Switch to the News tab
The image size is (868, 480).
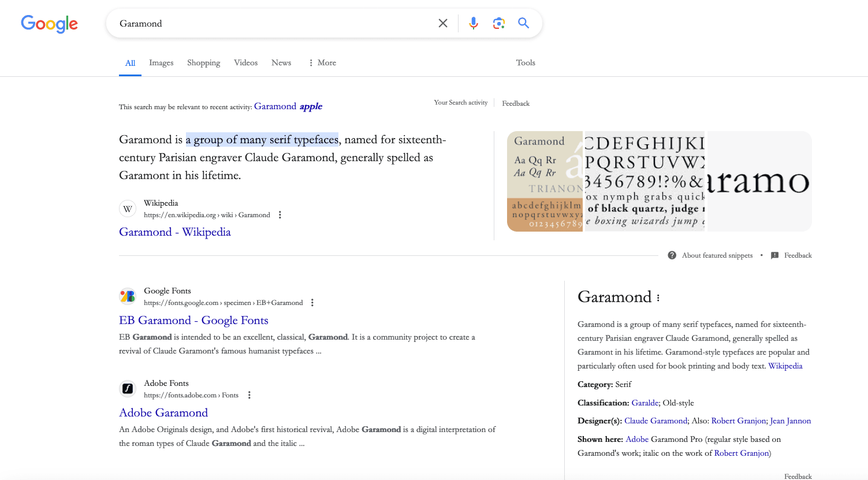pos(281,62)
